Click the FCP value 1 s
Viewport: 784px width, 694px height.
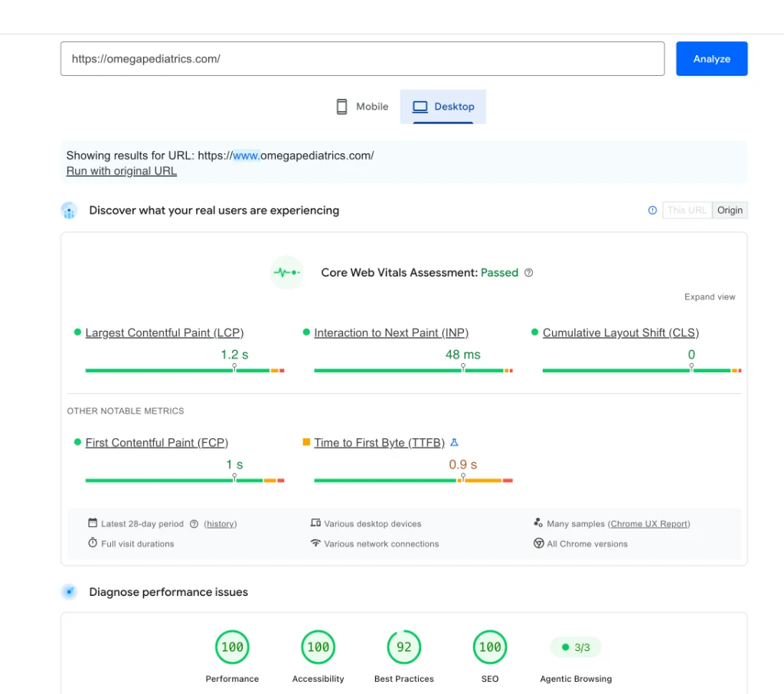tap(234, 465)
